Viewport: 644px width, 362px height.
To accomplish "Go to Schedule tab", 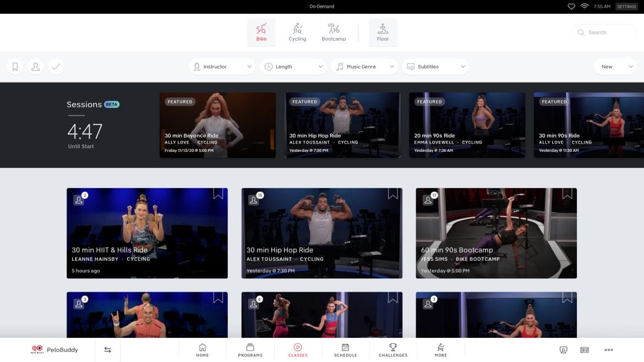I will pos(346,350).
